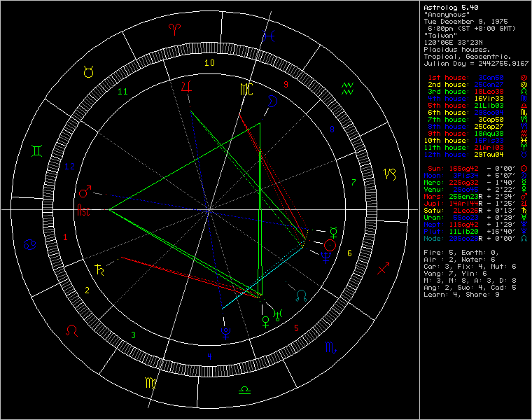
Task: Click the Capricorn glyph on the zodiac ring
Action: (x=391, y=172)
